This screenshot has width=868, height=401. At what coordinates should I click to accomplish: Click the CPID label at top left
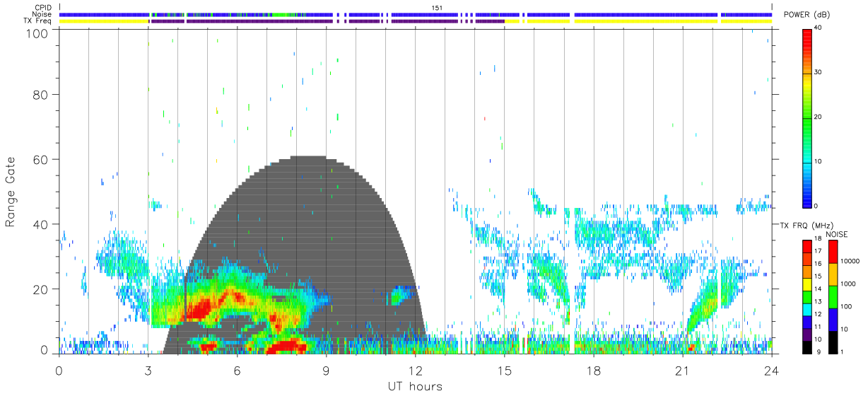(x=43, y=8)
